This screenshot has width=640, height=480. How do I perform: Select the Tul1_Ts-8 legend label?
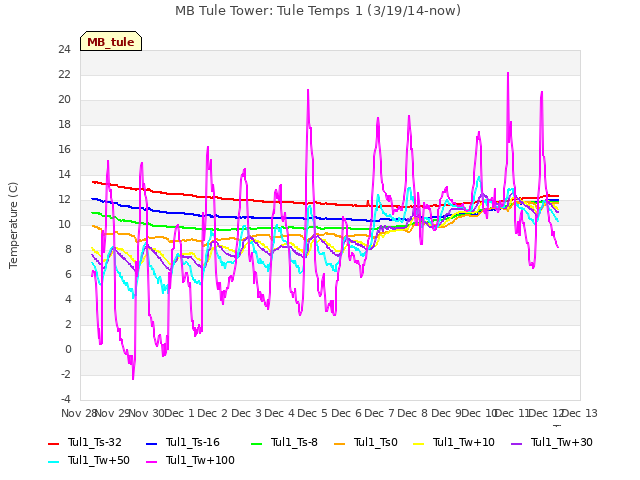(294, 442)
